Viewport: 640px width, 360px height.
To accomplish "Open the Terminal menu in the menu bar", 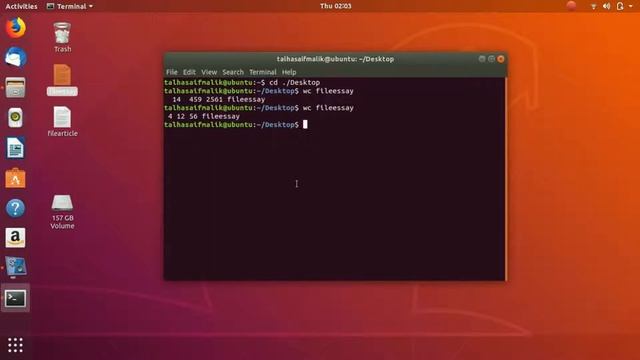I will point(263,72).
